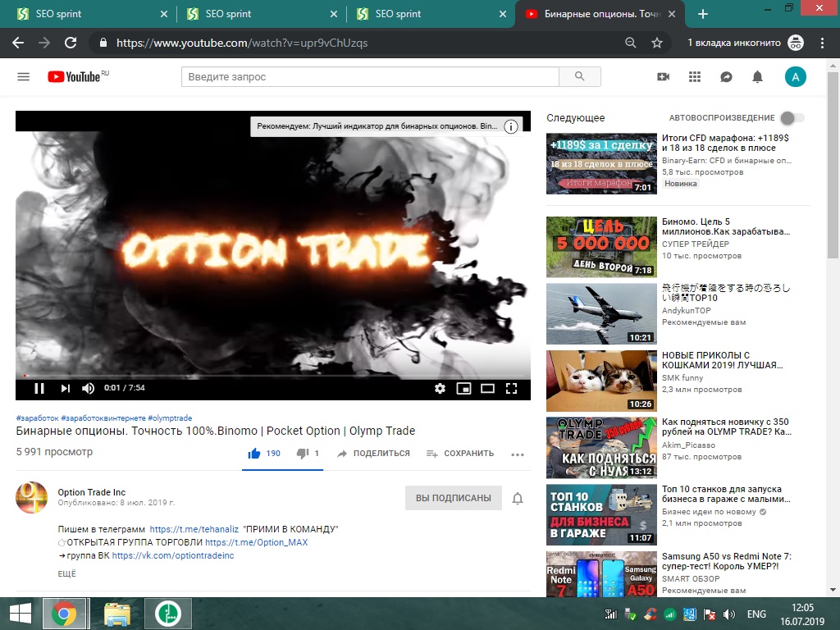Share the video via ПОДЕЛИТЬСЯ
The image size is (840, 630).
(x=373, y=453)
